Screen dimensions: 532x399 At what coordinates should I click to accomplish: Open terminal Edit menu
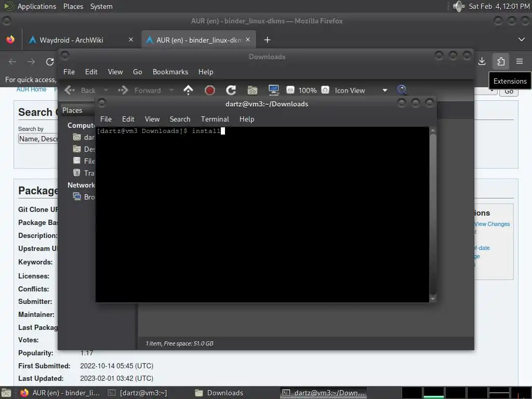pos(128,119)
